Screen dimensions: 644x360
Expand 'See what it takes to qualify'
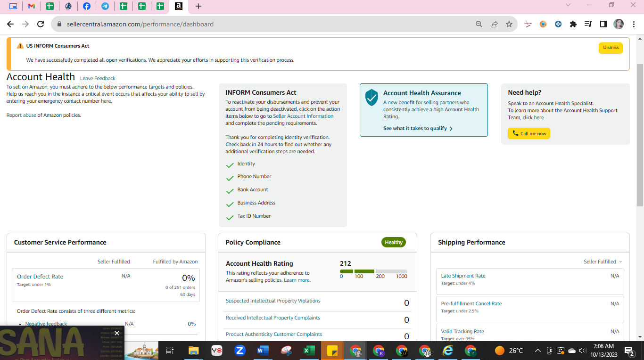coord(418,128)
